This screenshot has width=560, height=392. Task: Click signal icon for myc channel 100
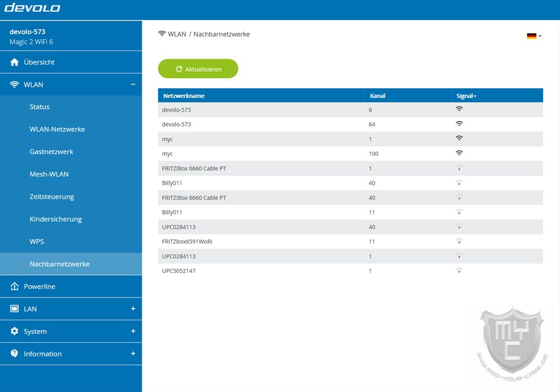click(459, 153)
